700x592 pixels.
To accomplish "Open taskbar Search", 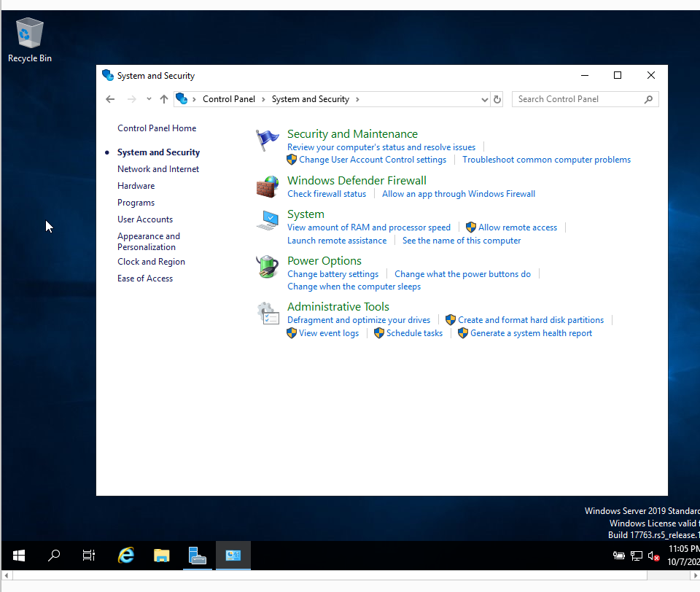I will (x=54, y=556).
